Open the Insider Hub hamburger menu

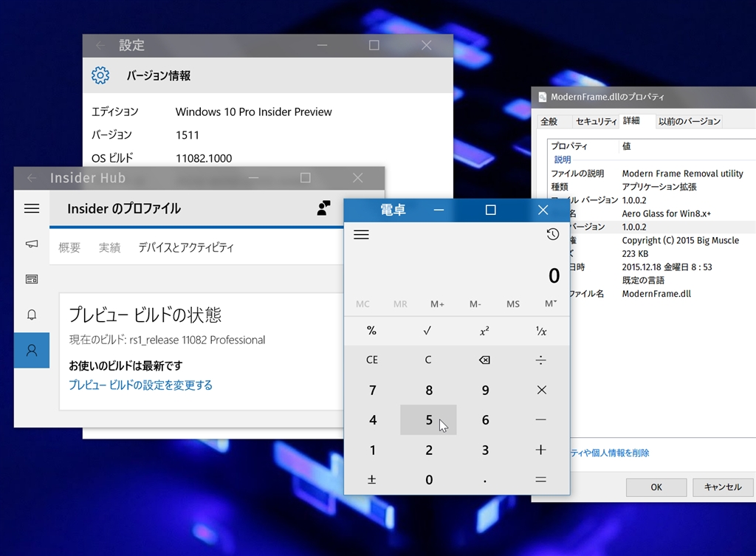click(x=32, y=208)
